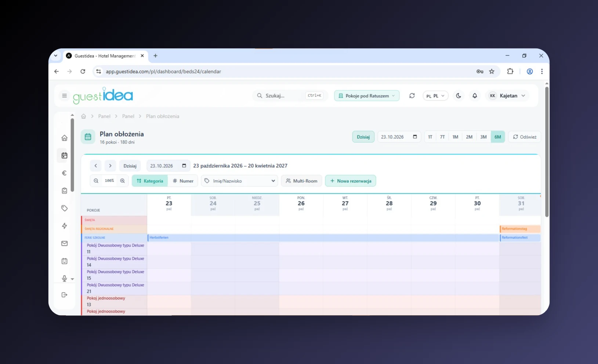
Task: Open the microphone icon in sidebar
Action: click(x=65, y=279)
